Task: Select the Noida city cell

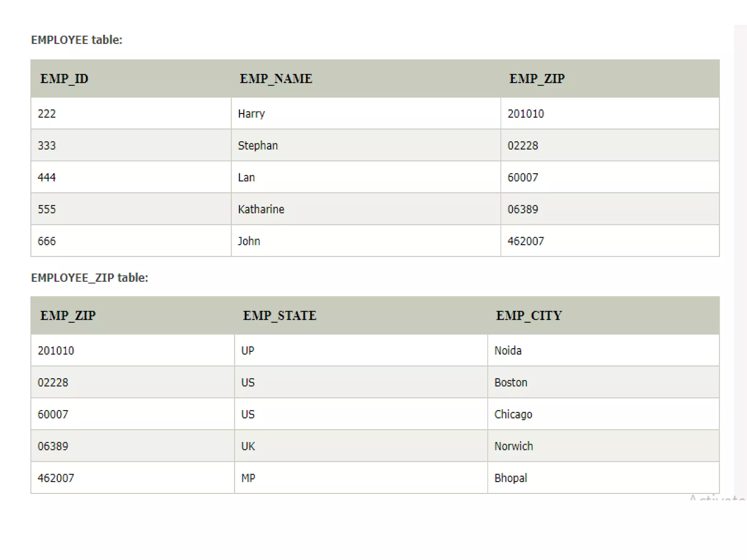Action: coord(508,351)
